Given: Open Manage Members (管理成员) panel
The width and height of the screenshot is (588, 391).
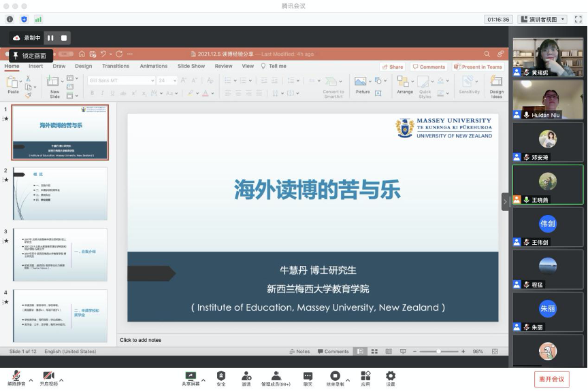Looking at the screenshot, I should (x=276, y=375).
